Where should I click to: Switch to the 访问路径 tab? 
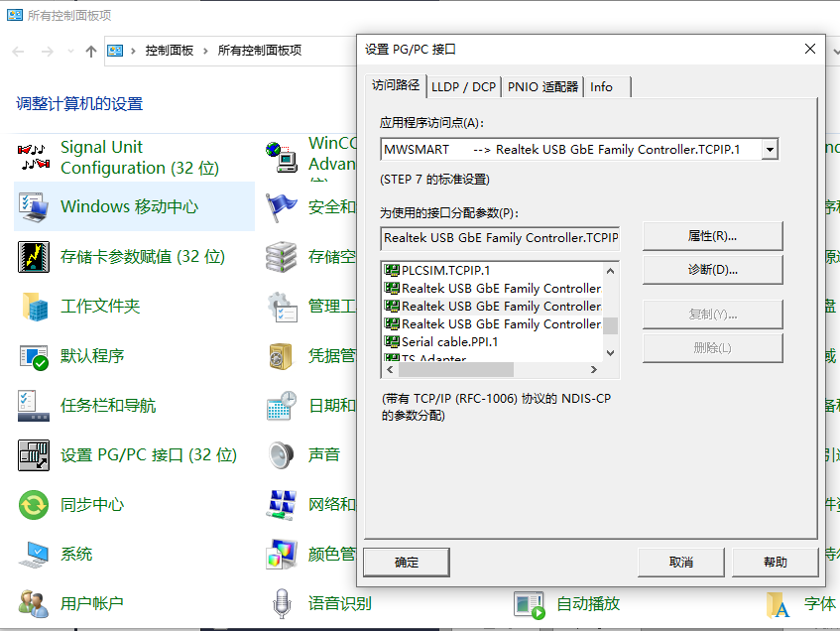[396, 85]
